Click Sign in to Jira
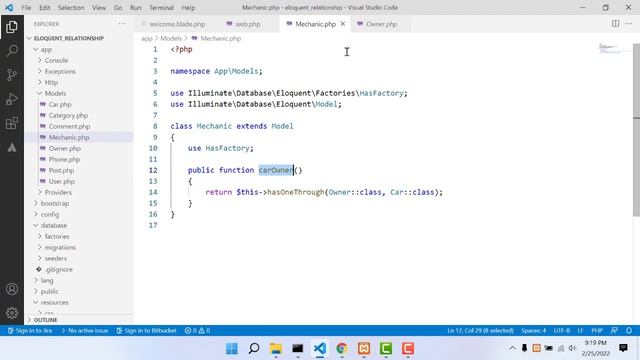The image size is (640, 360). (x=30, y=331)
